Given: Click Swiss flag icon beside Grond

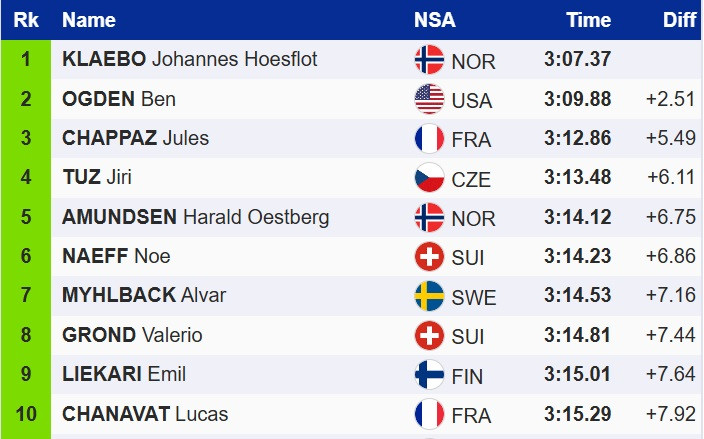Looking at the screenshot, I should (429, 335).
